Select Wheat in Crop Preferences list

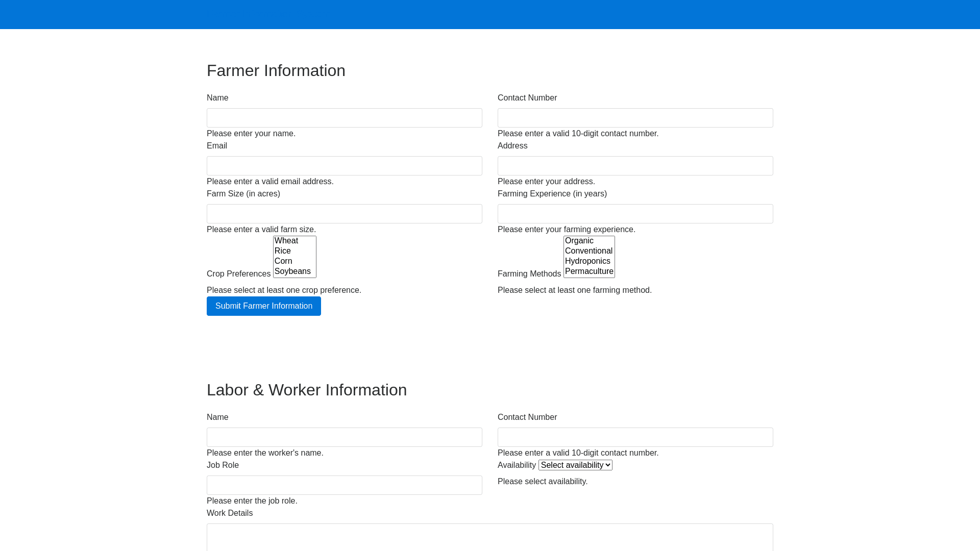[x=294, y=241]
